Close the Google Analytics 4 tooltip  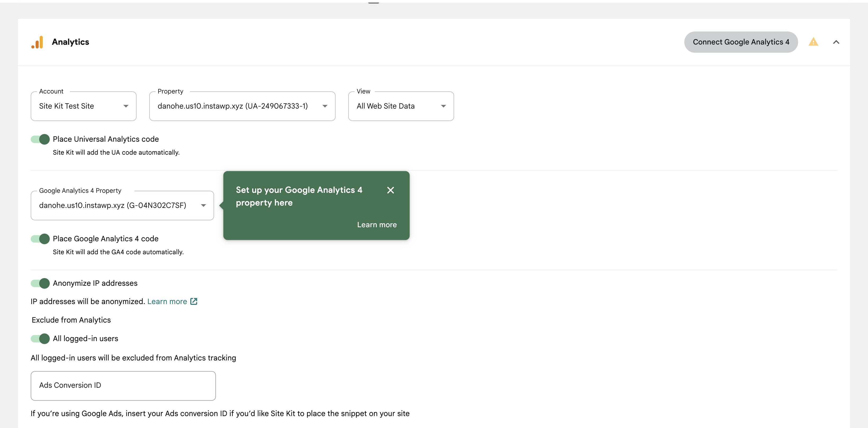pyautogui.click(x=391, y=190)
